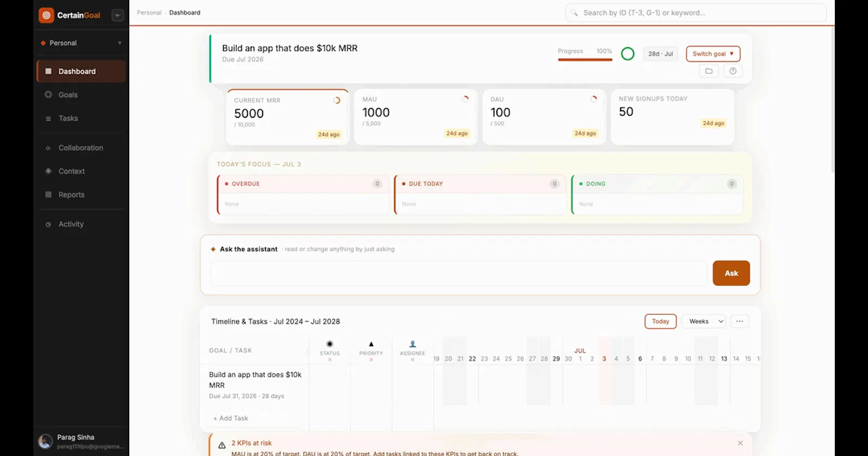868x456 pixels.
Task: Click the MAU progress ring icon
Action: tap(465, 99)
